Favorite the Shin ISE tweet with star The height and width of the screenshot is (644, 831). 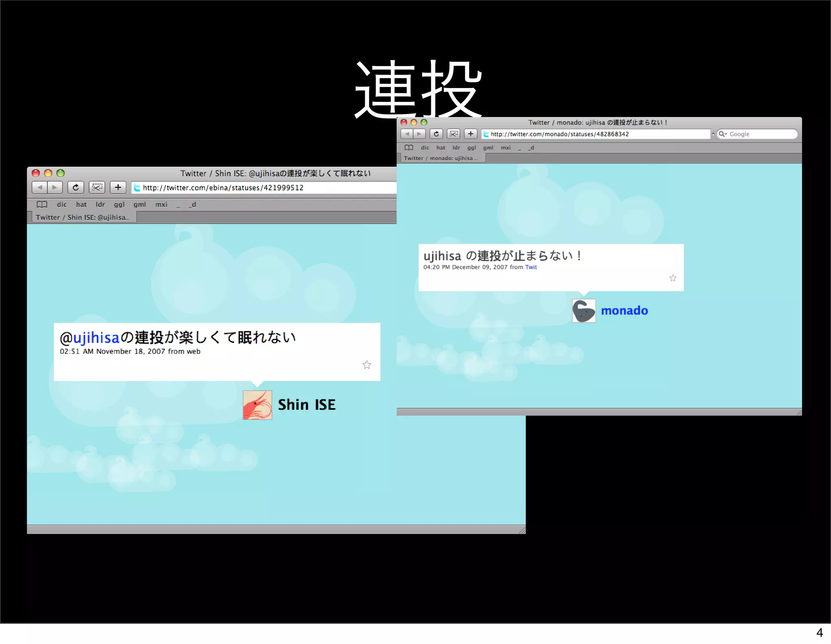click(367, 365)
